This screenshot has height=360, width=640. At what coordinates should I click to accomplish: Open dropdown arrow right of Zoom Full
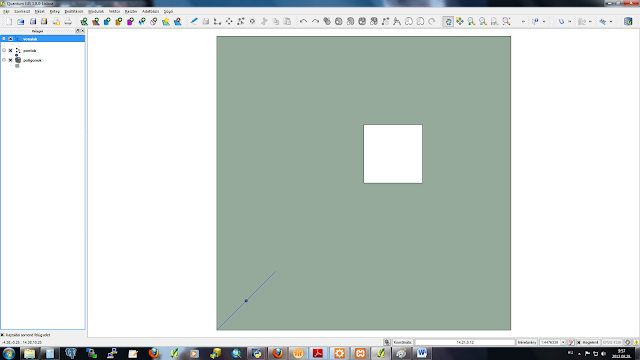pyautogui.click(x=523, y=21)
